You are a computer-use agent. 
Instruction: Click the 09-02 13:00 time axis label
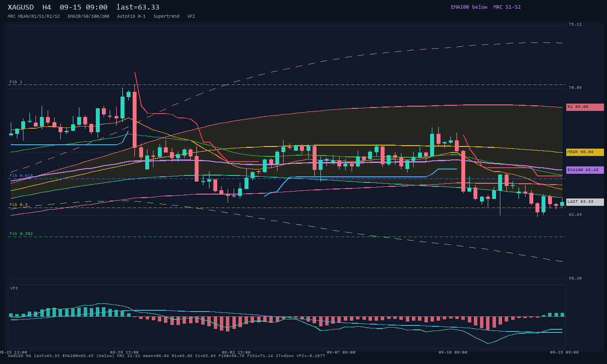pos(236,352)
